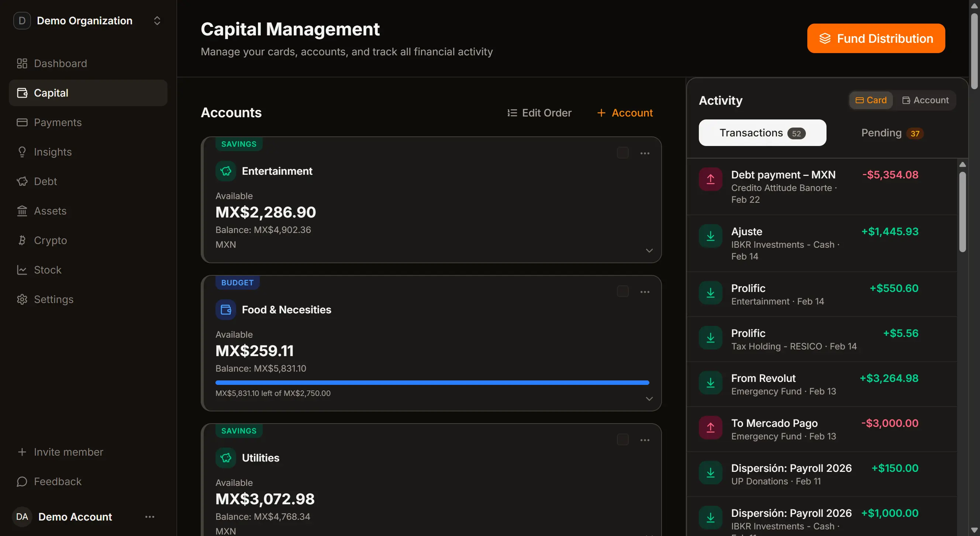The image size is (980, 536).
Task: Click the activity list scrollbar thumb
Action: tap(962, 212)
